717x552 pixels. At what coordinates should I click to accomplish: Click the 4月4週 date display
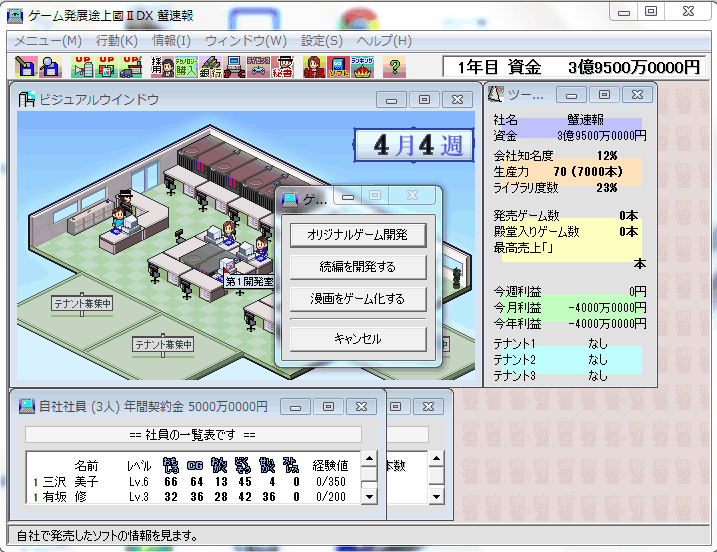coord(414,145)
